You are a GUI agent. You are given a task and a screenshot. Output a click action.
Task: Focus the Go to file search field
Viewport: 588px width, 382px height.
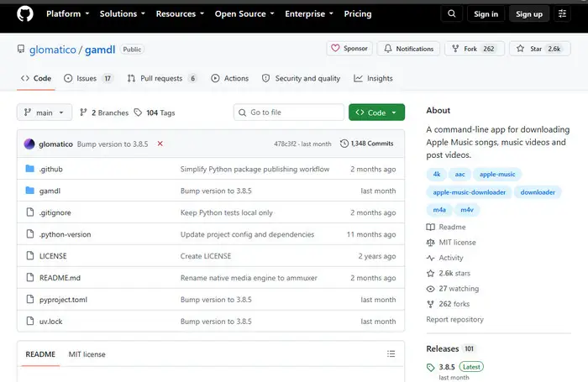pyautogui.click(x=289, y=113)
